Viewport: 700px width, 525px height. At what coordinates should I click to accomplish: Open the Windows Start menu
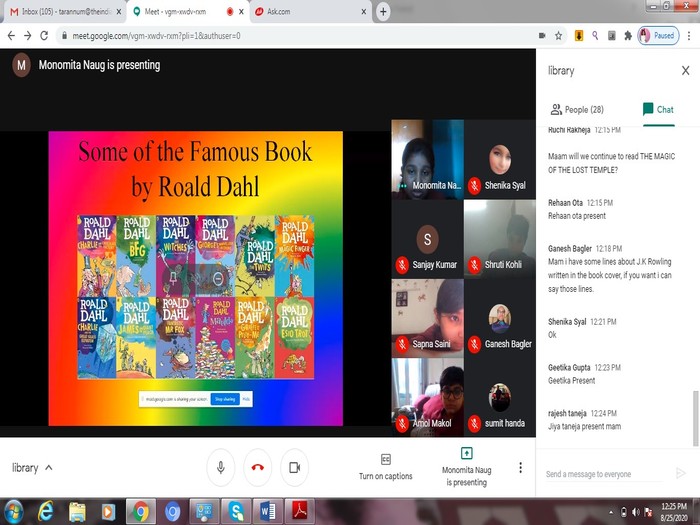pyautogui.click(x=12, y=512)
